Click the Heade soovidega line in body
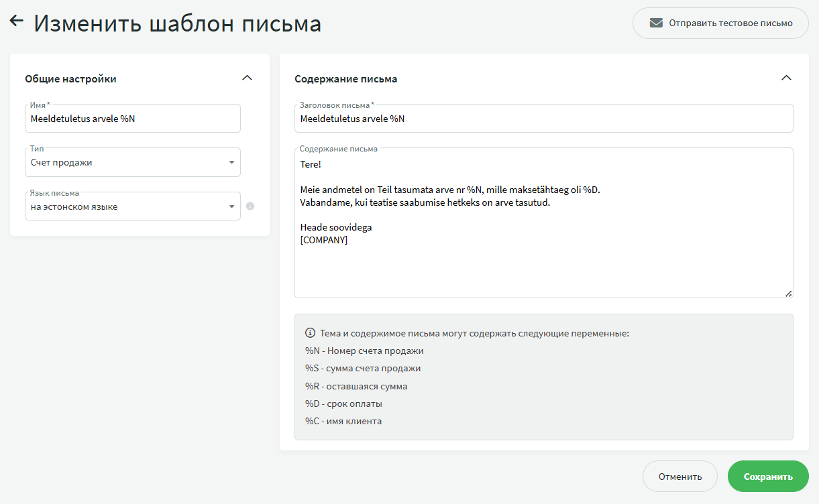The width and height of the screenshot is (819, 504). (335, 227)
